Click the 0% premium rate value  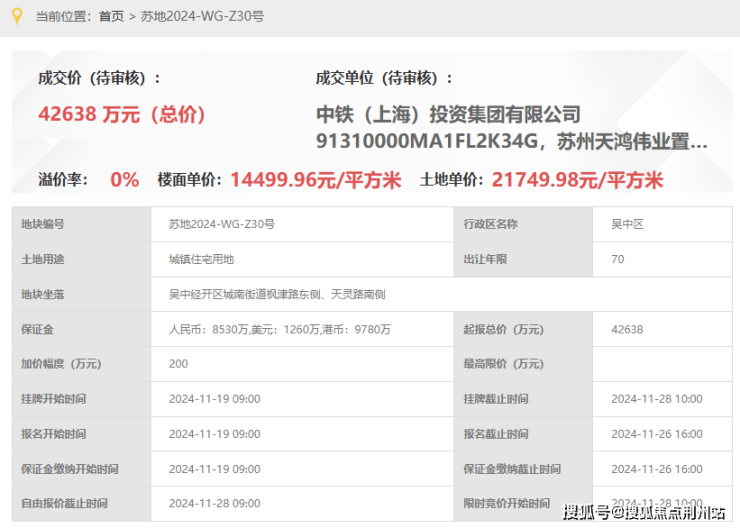125,180
